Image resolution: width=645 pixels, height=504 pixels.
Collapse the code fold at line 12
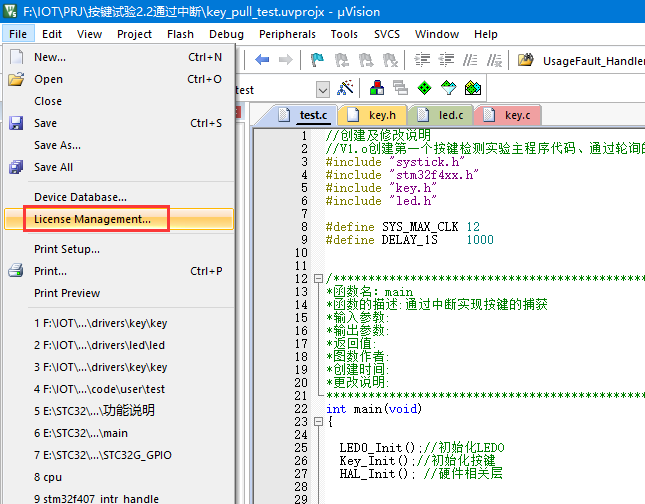pos(317,278)
